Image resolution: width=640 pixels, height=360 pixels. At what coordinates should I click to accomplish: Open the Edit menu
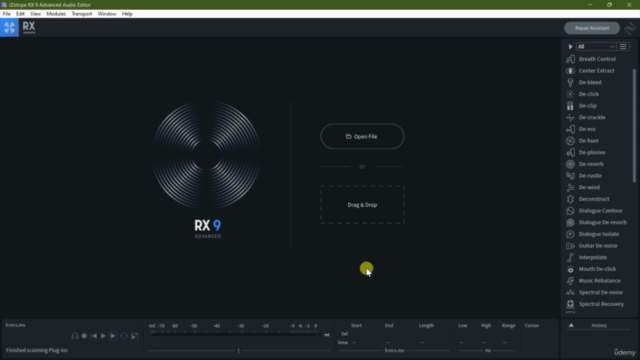tap(20, 14)
